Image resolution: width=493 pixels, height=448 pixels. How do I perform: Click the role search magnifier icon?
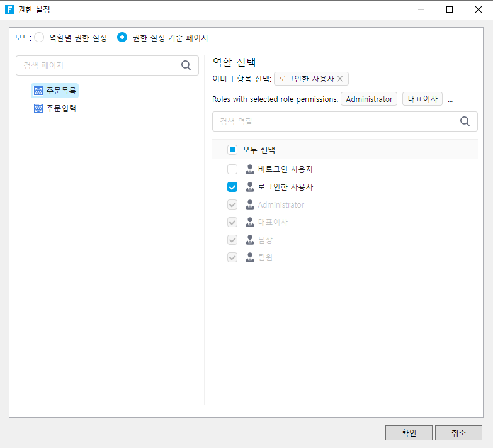click(x=465, y=121)
